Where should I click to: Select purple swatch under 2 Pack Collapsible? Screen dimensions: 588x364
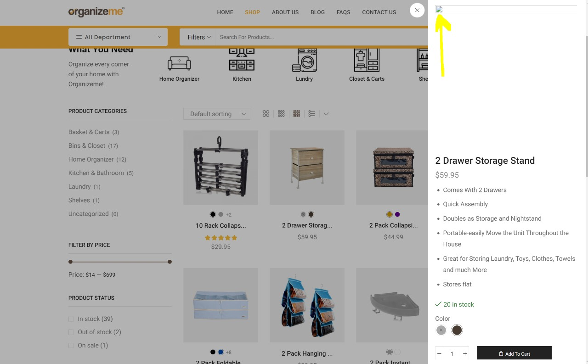point(397,214)
